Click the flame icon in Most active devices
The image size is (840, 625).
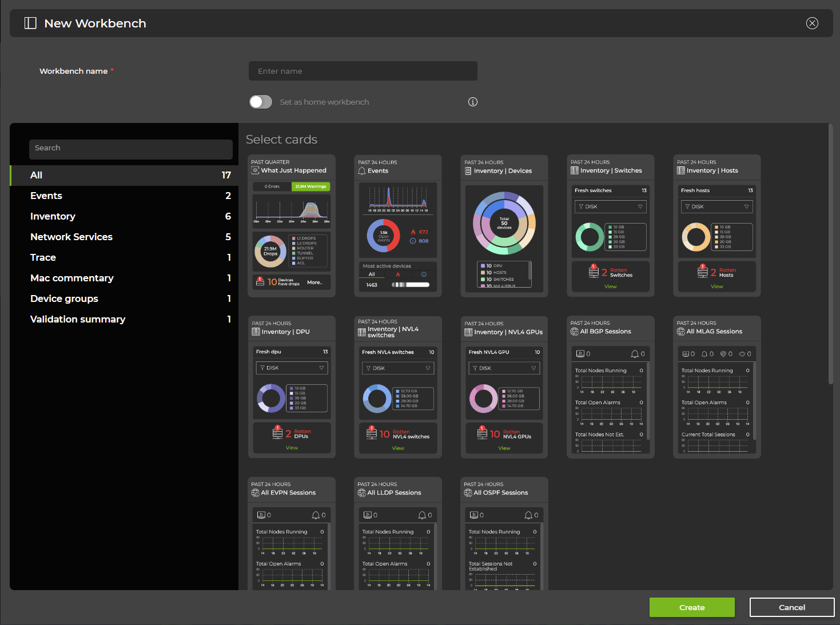(398, 274)
